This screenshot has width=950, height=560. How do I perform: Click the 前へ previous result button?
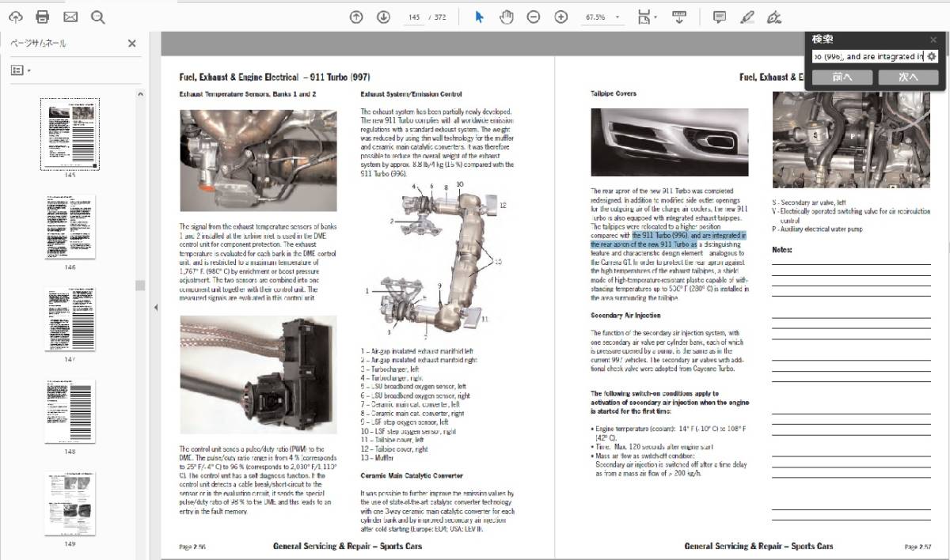coord(842,78)
